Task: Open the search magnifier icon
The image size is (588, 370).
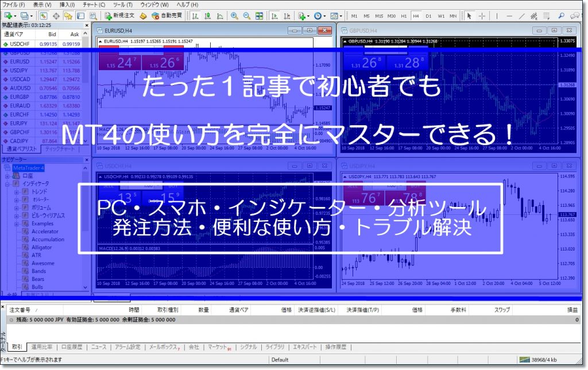Action: [562, 16]
